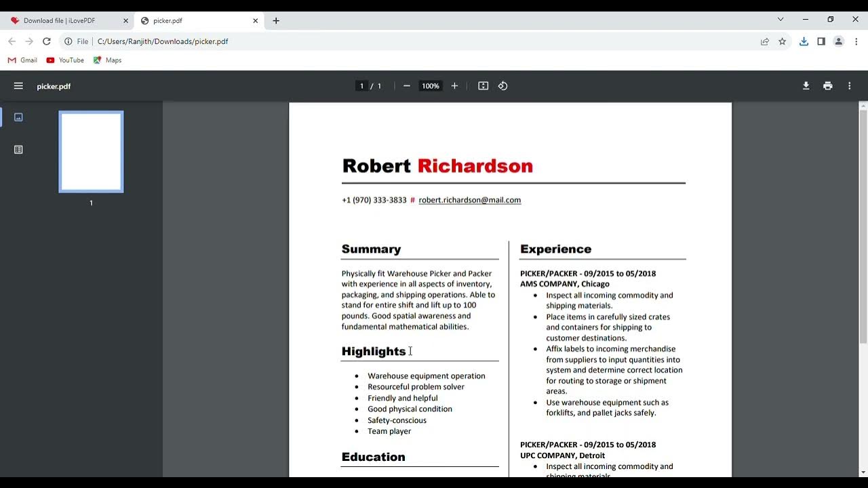Zoom in on the PDF

pos(454,86)
